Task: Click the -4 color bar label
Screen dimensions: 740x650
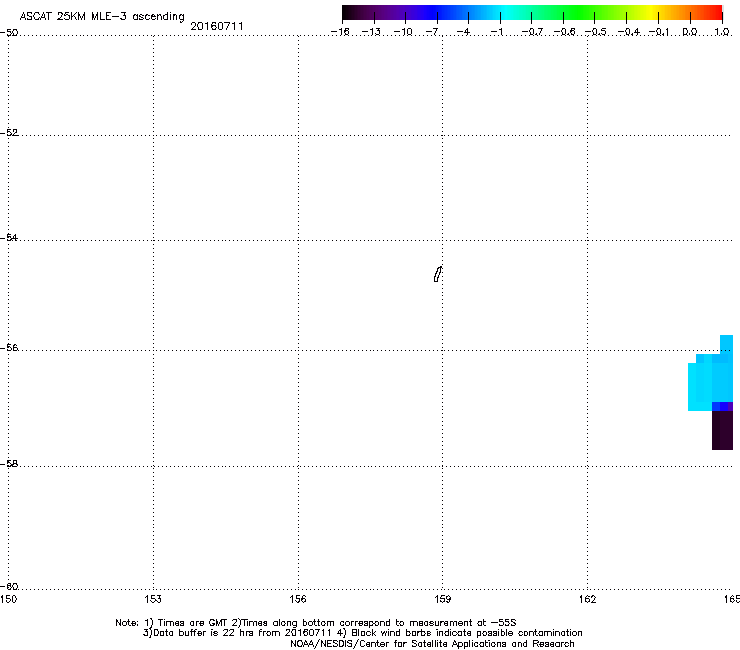Action: pyautogui.click(x=464, y=32)
